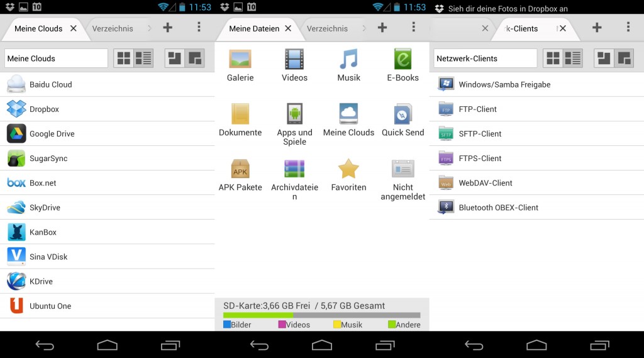The image size is (644, 358).
Task: Open Archivdateien category
Action: 294,179
